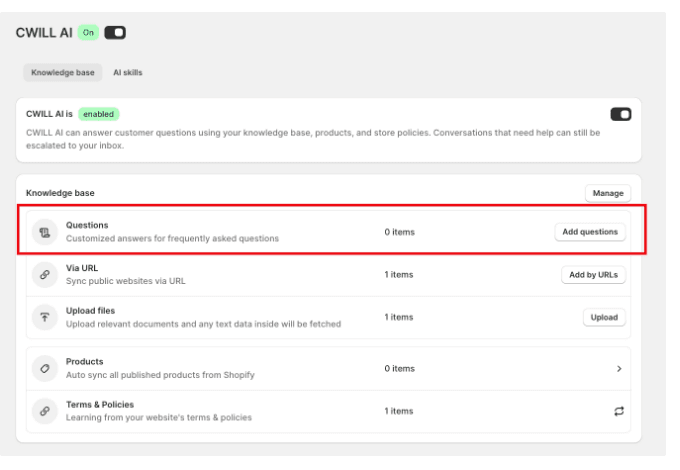Click the Questions scroll icon

click(x=45, y=232)
